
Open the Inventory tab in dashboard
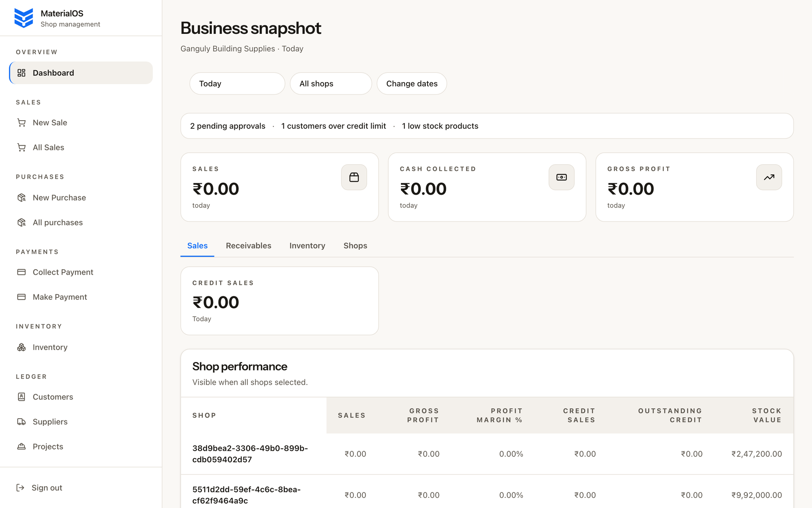[x=307, y=246]
